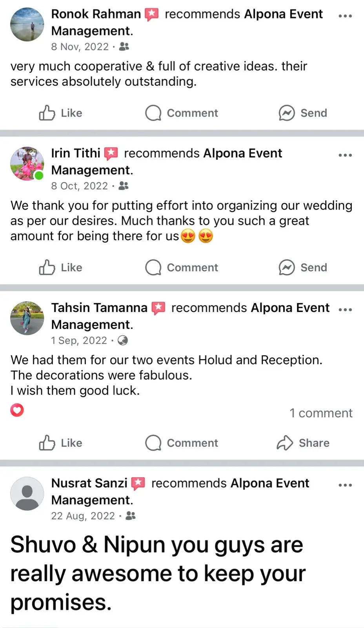364x628 pixels.
Task: Comment on Irin Tithi's wedding review
Action: point(181,268)
